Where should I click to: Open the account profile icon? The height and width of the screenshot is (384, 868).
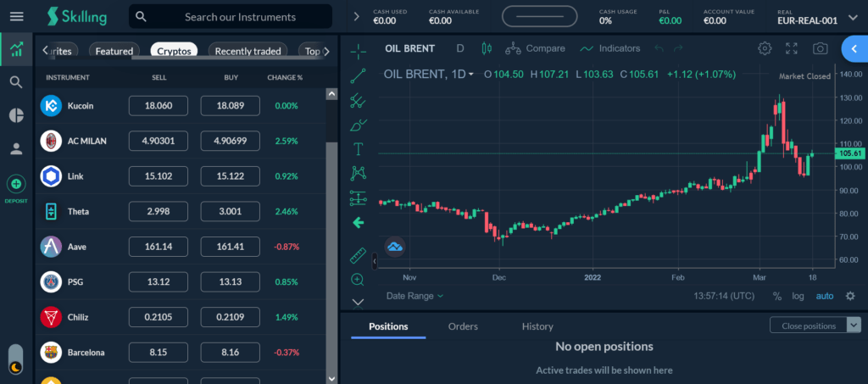tap(17, 148)
